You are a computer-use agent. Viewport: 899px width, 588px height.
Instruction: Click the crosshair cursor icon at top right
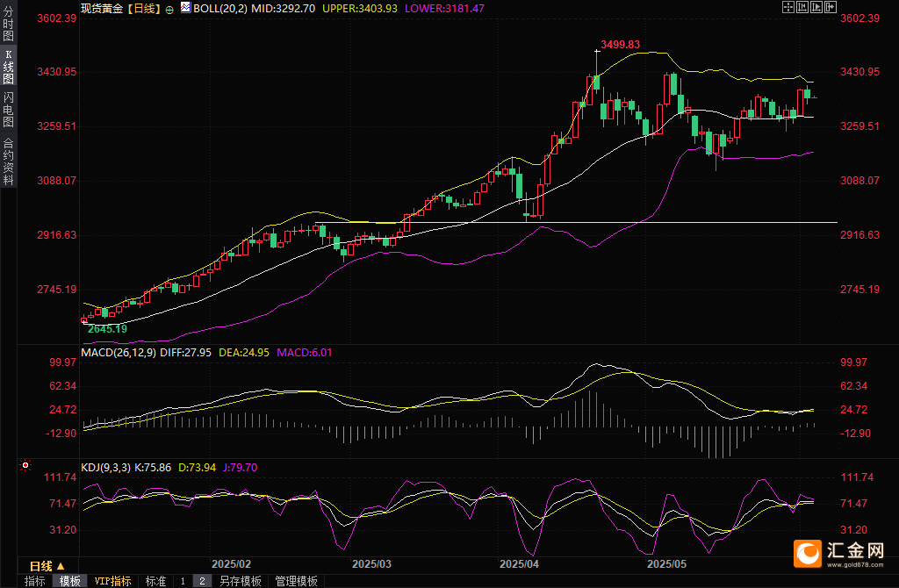pyautogui.click(x=788, y=7)
